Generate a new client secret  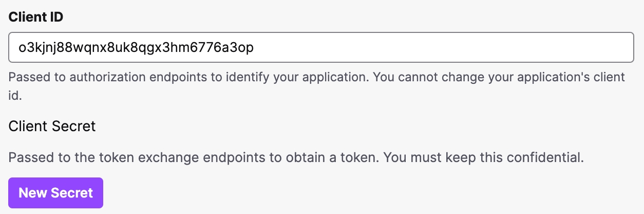(x=55, y=193)
